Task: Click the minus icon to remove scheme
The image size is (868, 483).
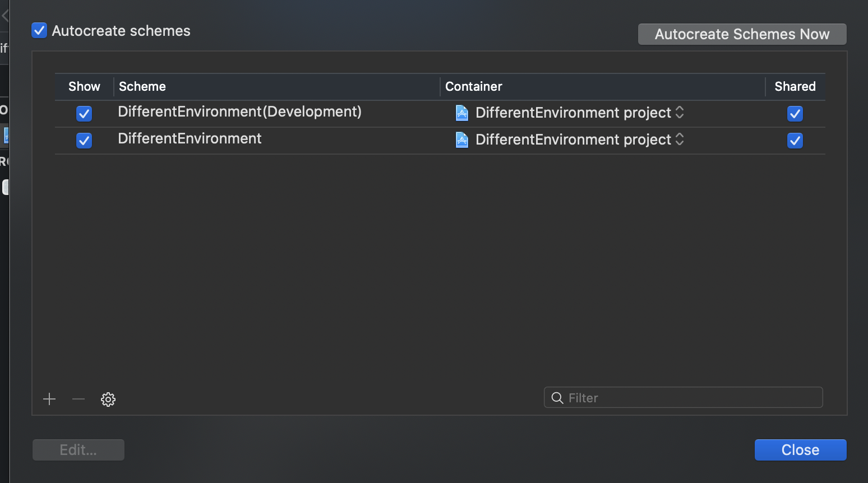Action: click(79, 399)
